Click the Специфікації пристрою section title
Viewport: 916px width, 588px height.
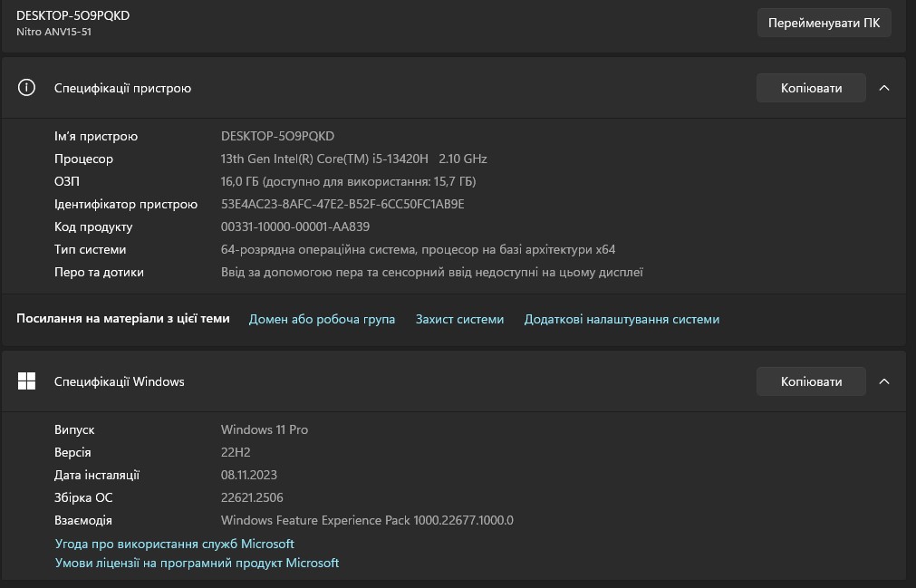(x=122, y=88)
